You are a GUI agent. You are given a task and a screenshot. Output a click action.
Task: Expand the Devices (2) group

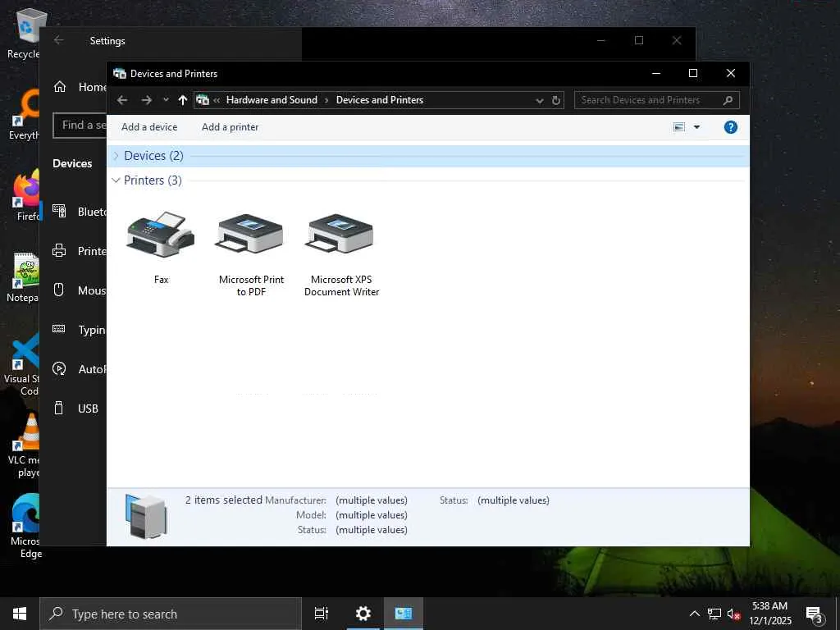tap(116, 156)
